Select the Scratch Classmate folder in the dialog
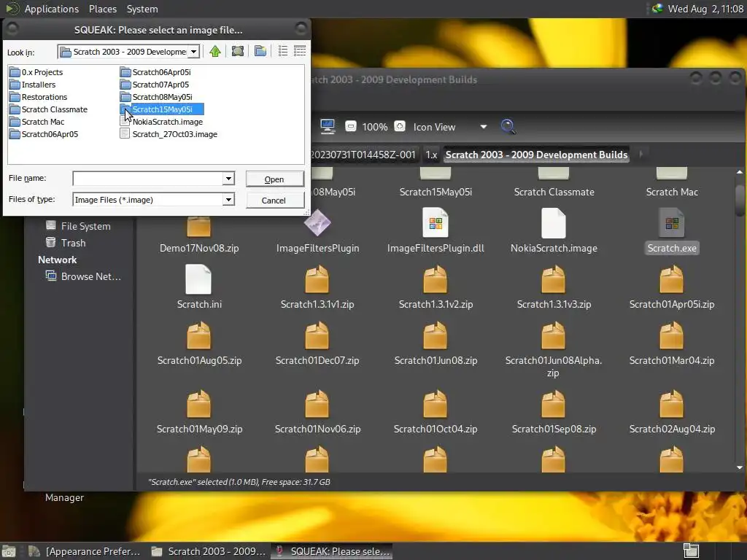This screenshot has width=747, height=560. [49, 109]
